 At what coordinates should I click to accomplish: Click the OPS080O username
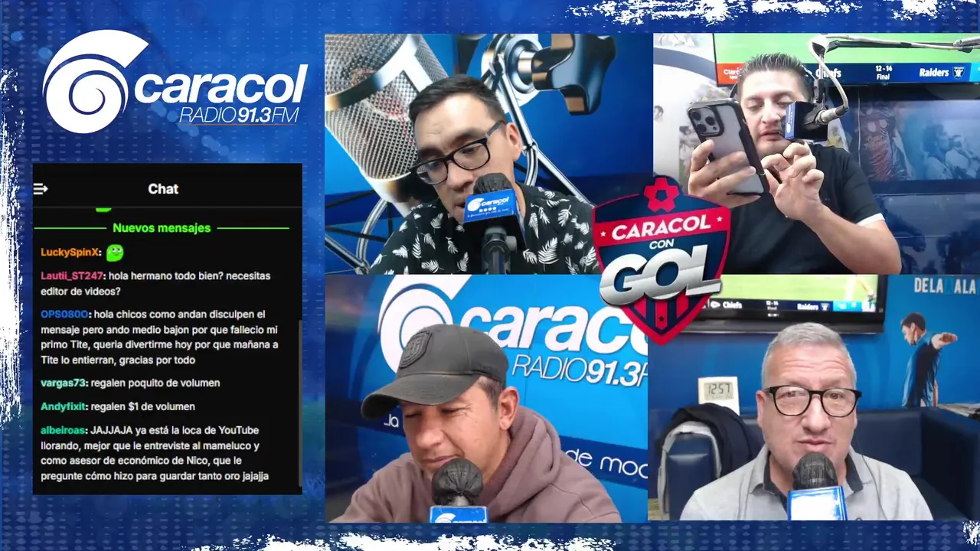click(x=65, y=314)
